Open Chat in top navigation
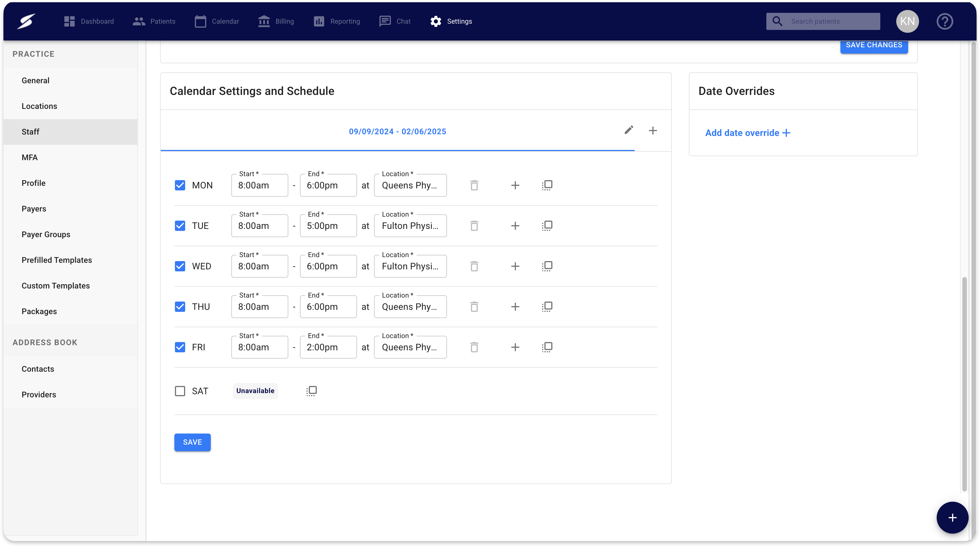Viewport: 980px width, 547px height. (395, 21)
